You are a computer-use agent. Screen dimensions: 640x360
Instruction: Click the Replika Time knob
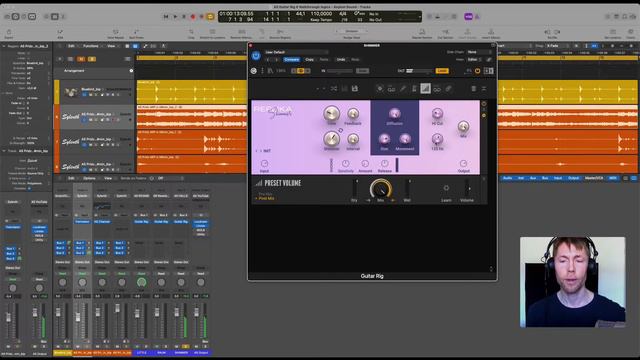[331, 113]
